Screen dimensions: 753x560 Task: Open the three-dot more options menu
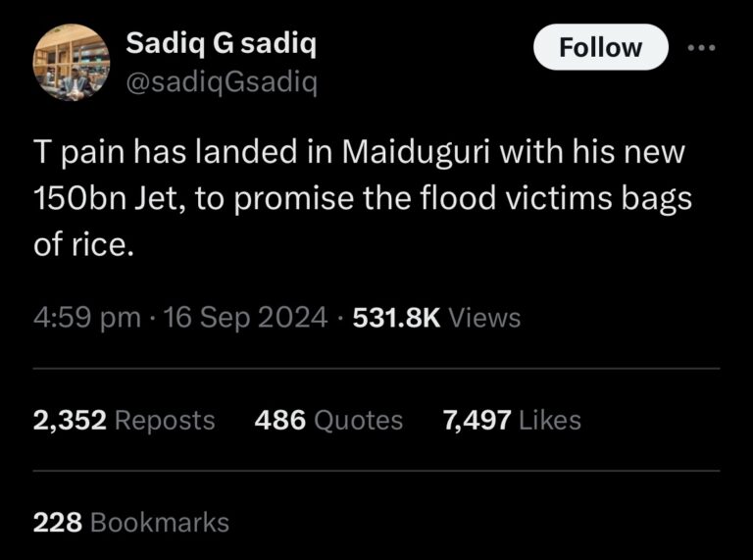pyautogui.click(x=702, y=47)
